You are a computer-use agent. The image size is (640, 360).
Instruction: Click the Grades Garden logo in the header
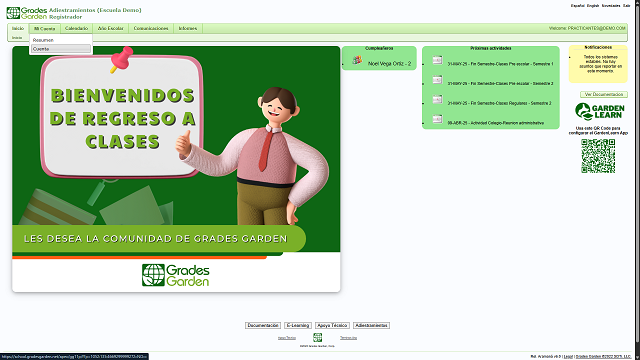(27, 13)
